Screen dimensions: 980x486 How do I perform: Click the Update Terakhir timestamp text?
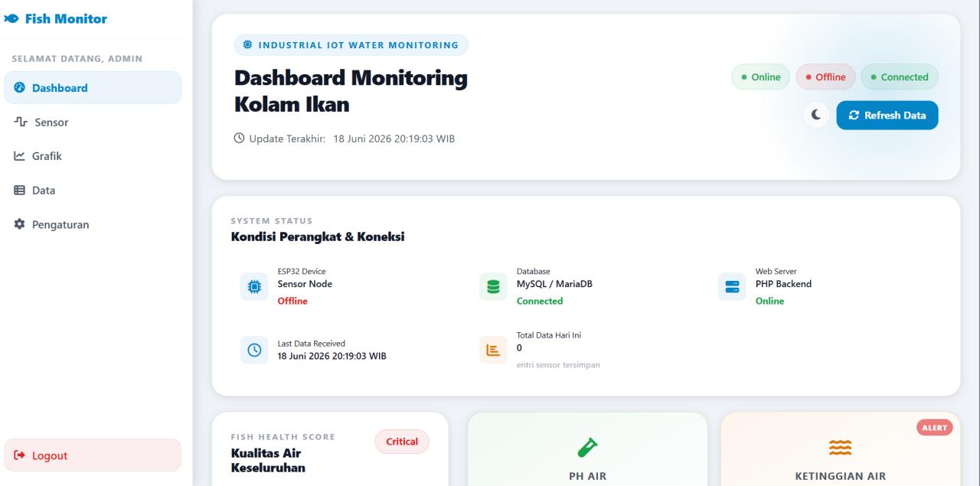coord(394,139)
